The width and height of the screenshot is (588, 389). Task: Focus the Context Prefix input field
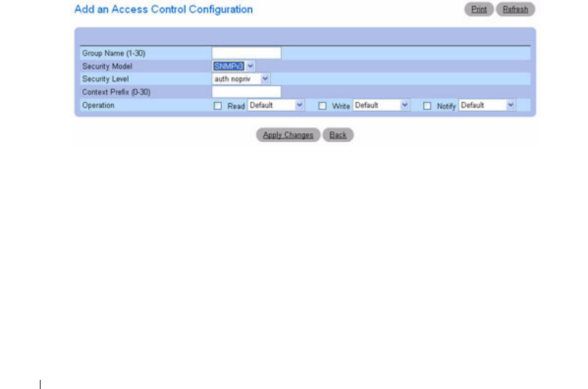pos(246,92)
